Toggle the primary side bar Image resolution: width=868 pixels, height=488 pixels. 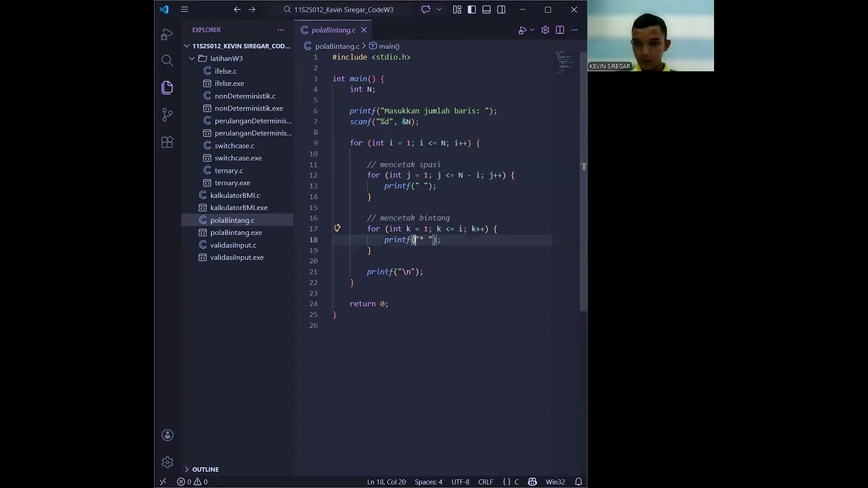click(472, 9)
